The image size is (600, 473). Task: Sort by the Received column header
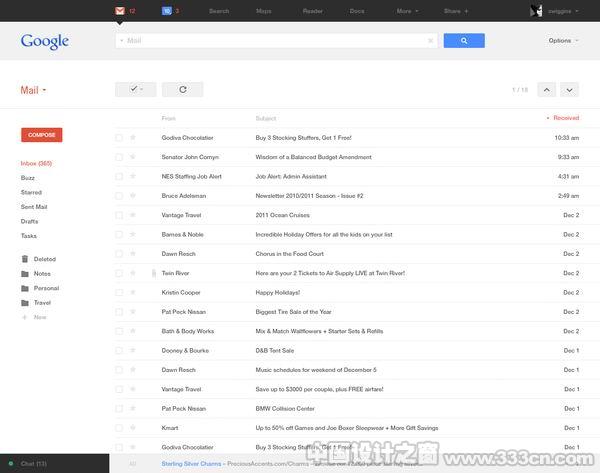pyautogui.click(x=563, y=118)
